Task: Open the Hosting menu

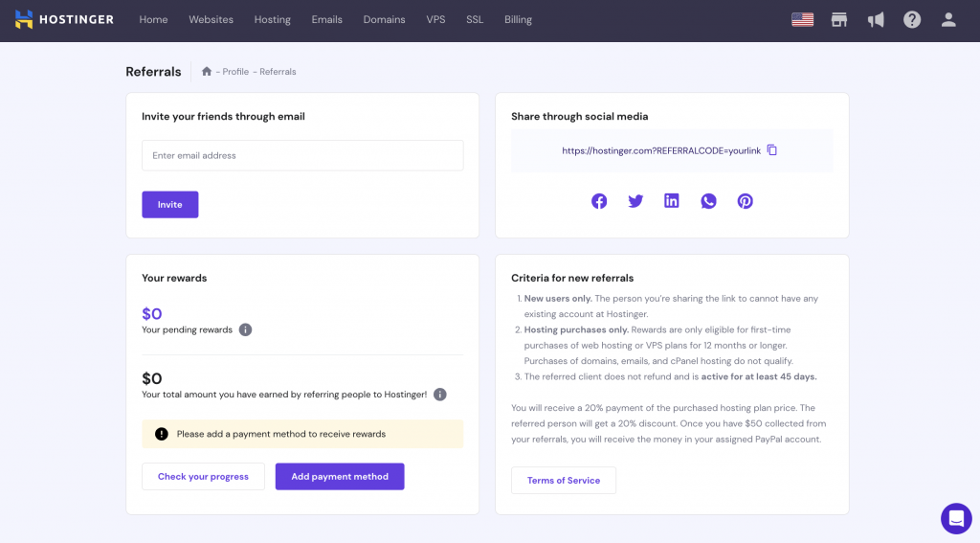Action: point(273,19)
